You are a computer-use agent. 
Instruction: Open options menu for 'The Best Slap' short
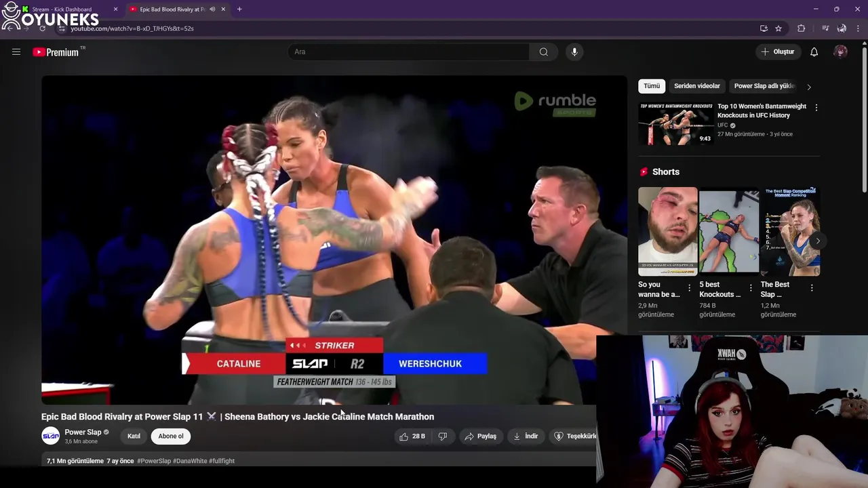pos(812,288)
